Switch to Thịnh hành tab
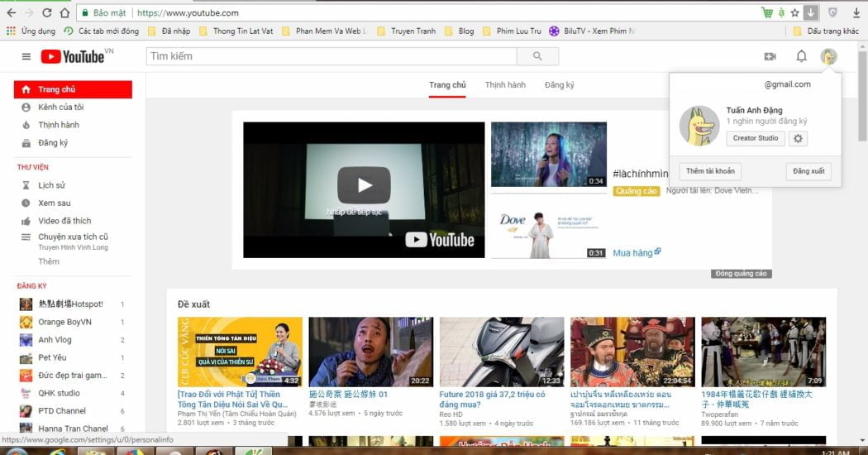868x455 pixels. tap(505, 84)
